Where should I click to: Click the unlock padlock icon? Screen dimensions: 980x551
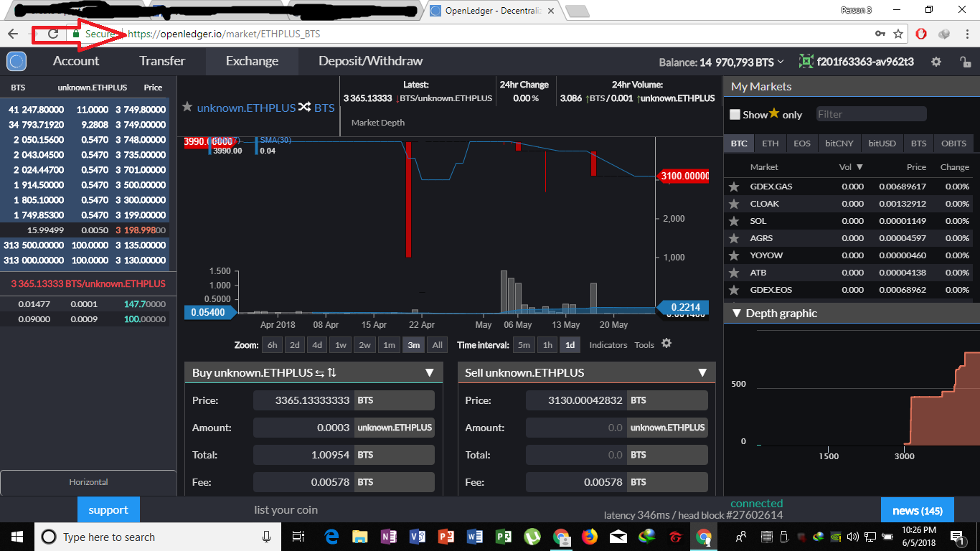pos(965,62)
